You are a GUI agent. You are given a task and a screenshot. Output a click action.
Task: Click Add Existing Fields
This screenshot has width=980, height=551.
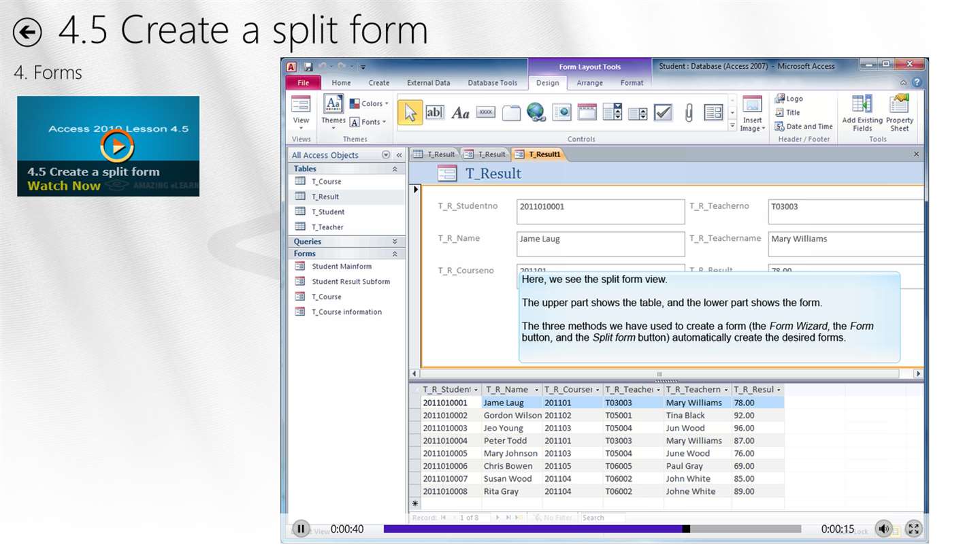pos(862,114)
